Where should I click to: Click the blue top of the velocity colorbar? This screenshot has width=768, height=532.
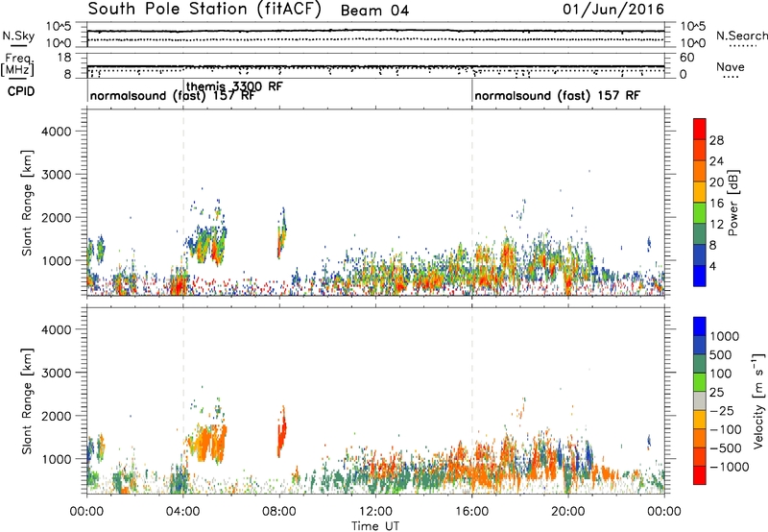pyautogui.click(x=700, y=326)
